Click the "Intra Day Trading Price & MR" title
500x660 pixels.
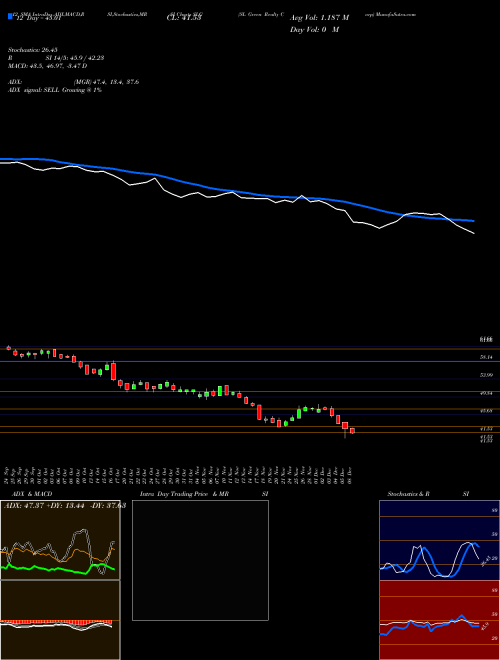tap(184, 494)
